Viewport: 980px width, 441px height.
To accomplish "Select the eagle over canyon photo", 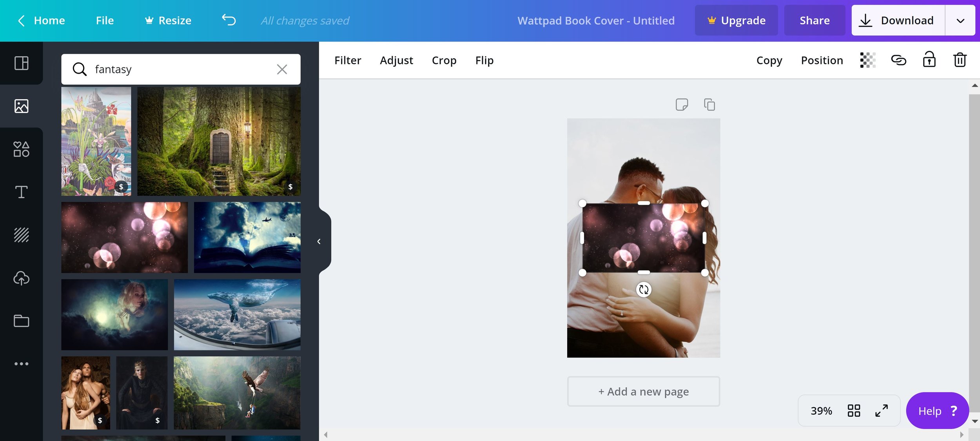I will (x=237, y=393).
